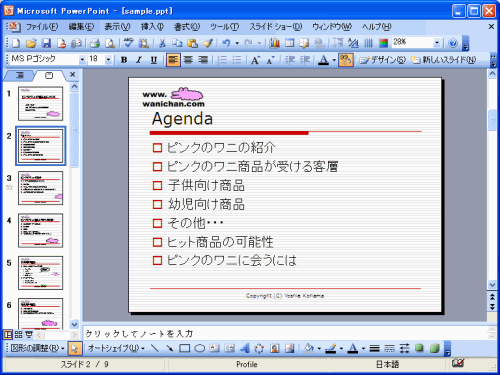Switch to the Outline pane tab
Screen dimensions: 500x375
[x=19, y=75]
